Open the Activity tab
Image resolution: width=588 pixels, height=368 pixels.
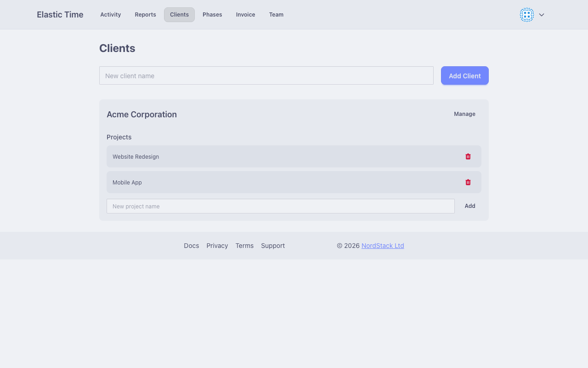[x=110, y=15]
